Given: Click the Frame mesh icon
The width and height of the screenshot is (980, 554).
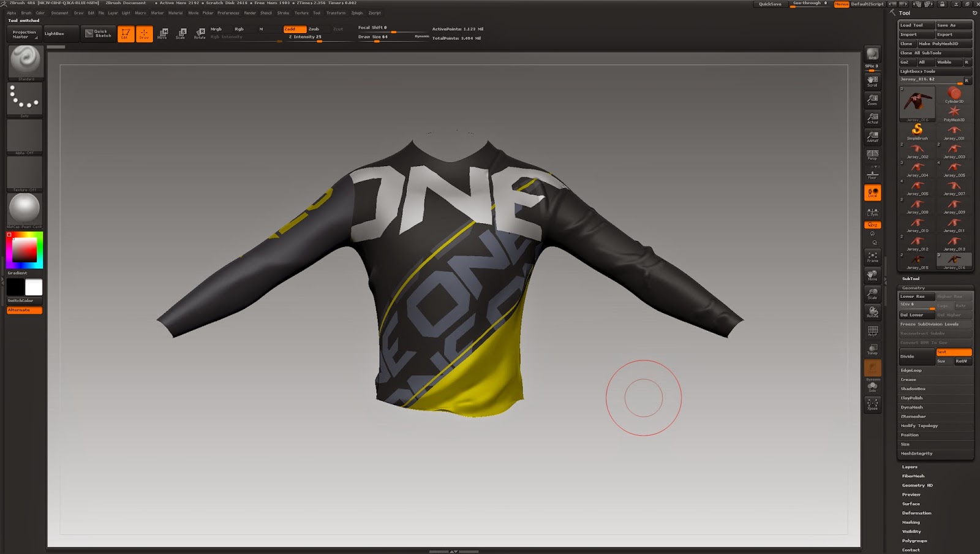Looking at the screenshot, I should click(x=872, y=257).
